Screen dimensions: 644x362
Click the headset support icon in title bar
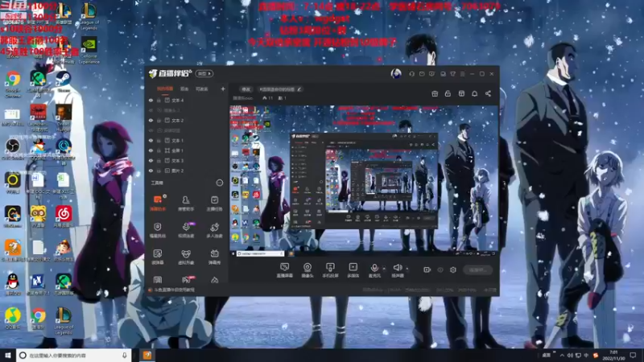click(x=411, y=74)
